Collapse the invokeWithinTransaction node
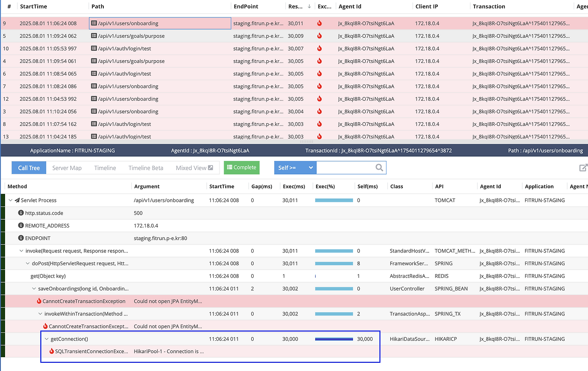The width and height of the screenshot is (588, 371). coord(40,314)
